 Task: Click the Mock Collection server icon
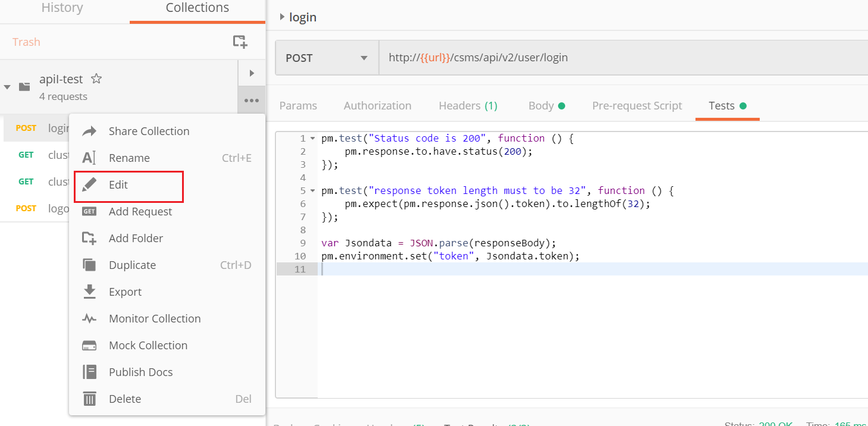(89, 346)
